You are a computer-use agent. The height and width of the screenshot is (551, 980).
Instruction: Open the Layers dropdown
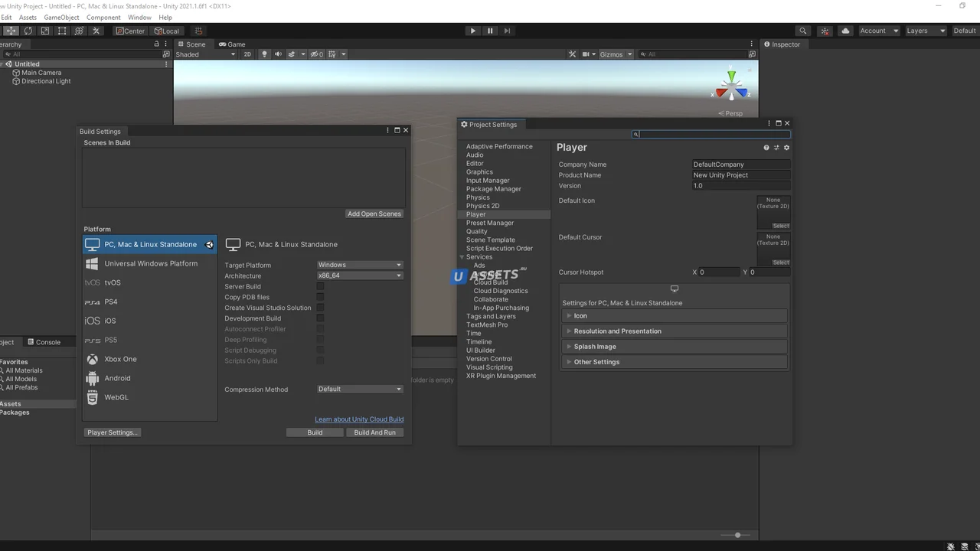(926, 31)
